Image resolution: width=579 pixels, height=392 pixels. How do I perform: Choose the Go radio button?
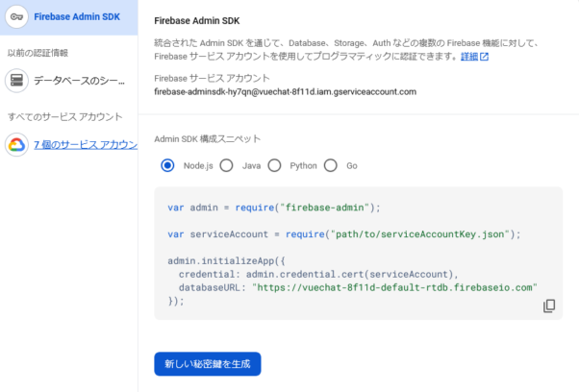pyautogui.click(x=331, y=165)
